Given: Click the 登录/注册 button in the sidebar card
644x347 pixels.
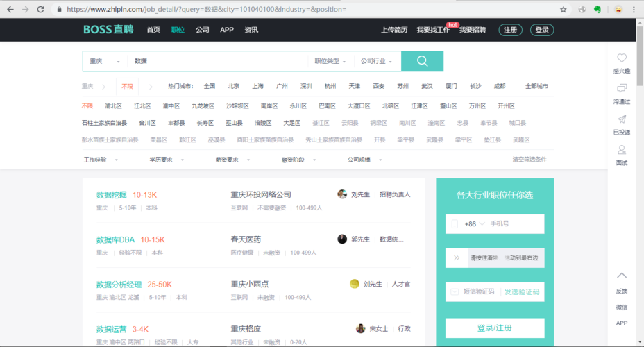Looking at the screenshot, I should (495, 328).
